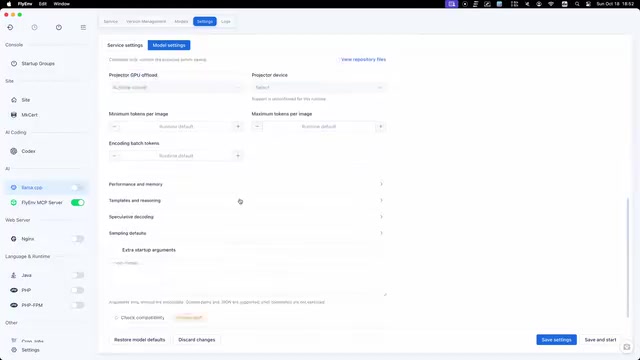Decrease Minimum tokens per image value
Viewport: 640px width, 360px height.
(x=114, y=127)
